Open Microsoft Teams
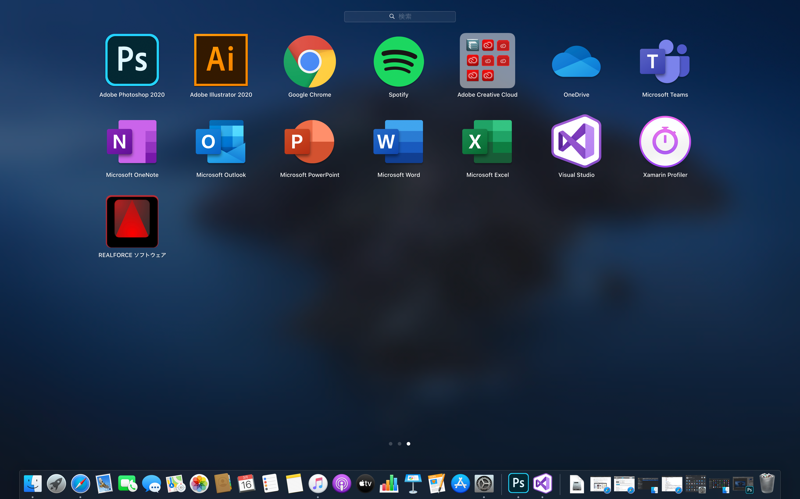Image resolution: width=800 pixels, height=499 pixels. pyautogui.click(x=665, y=61)
